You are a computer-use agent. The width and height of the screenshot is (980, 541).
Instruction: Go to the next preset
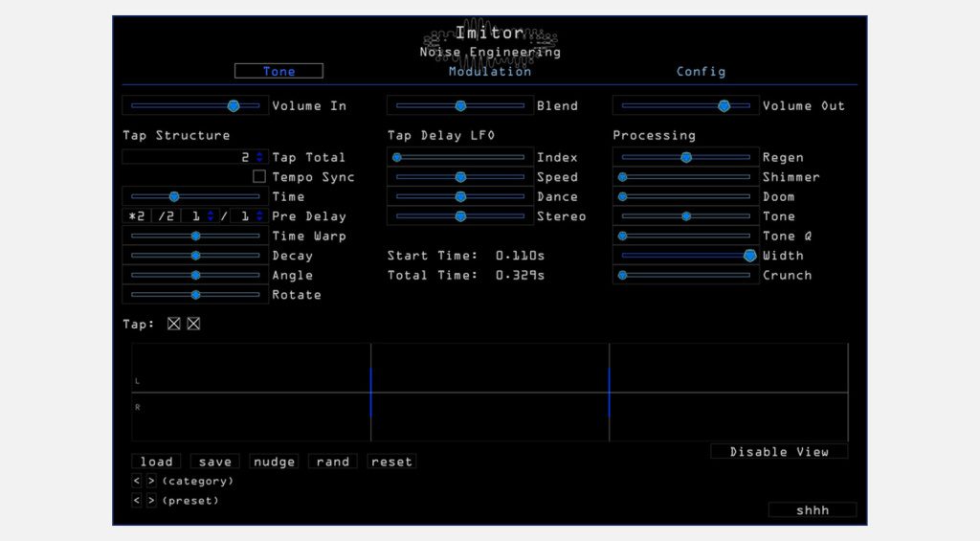pos(151,501)
